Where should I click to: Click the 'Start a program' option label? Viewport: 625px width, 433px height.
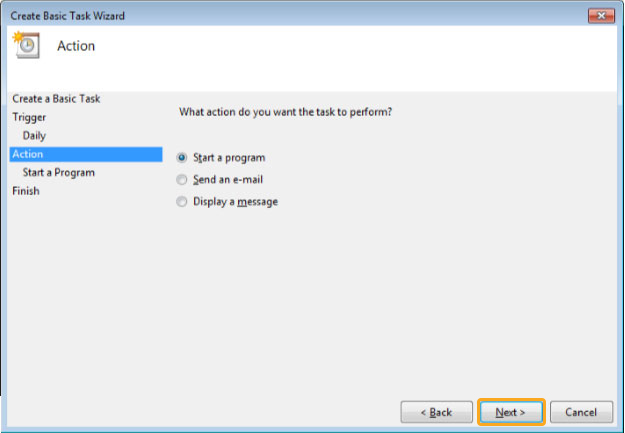[x=229, y=158]
